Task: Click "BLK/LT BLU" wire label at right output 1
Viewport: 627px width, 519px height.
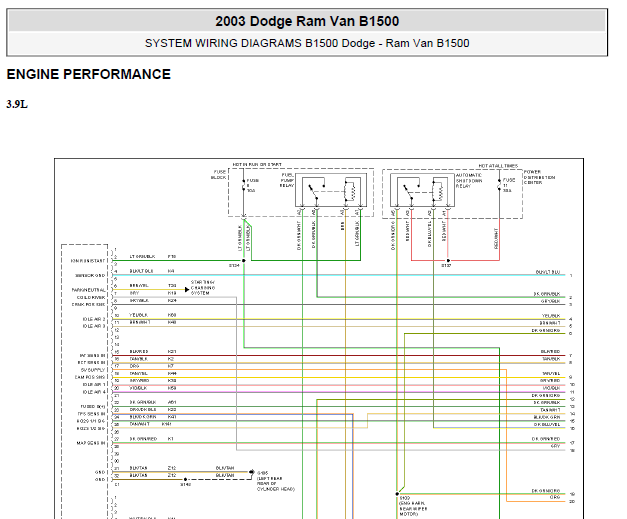Action: click(548, 272)
